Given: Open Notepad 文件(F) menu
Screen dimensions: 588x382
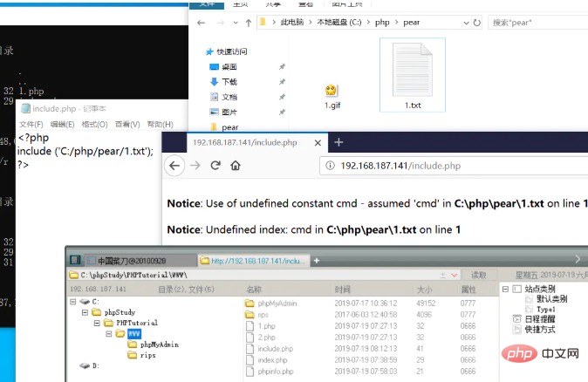Looking at the screenshot, I should [31, 125].
